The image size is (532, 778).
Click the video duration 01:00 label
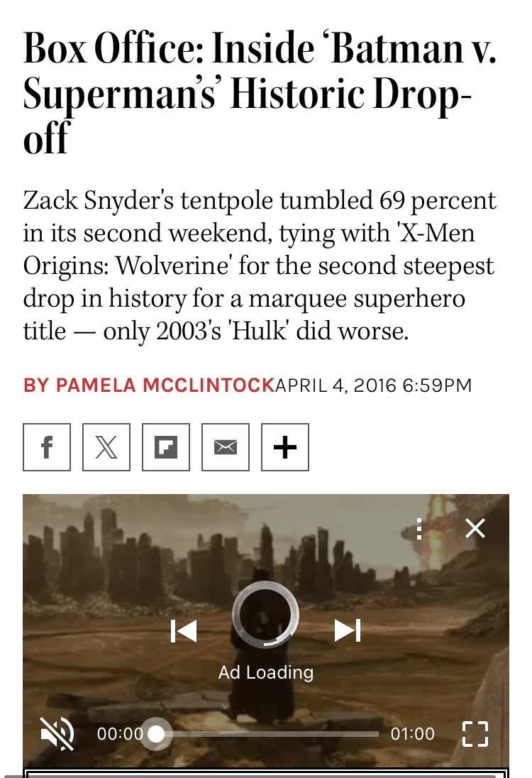pyautogui.click(x=413, y=734)
